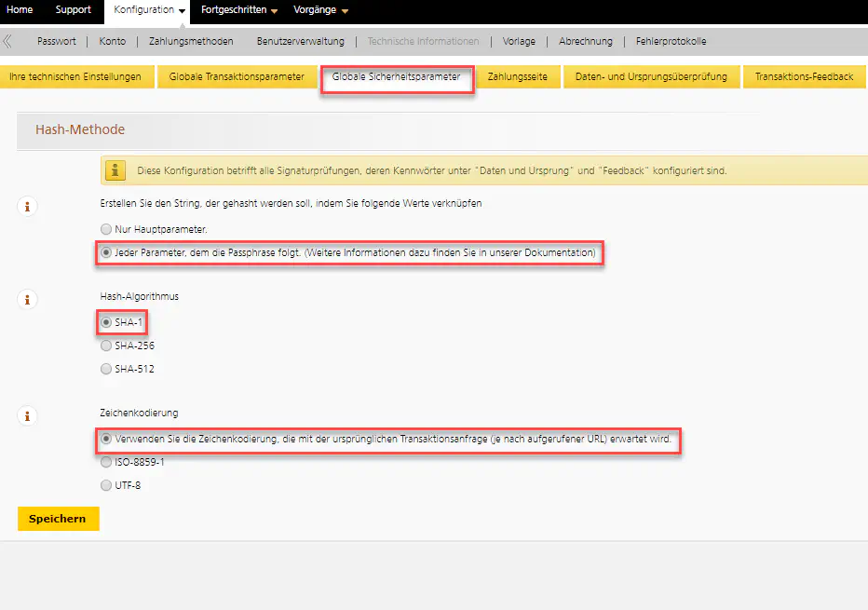
Task: Select UTF-8 character encoding
Action: point(106,485)
